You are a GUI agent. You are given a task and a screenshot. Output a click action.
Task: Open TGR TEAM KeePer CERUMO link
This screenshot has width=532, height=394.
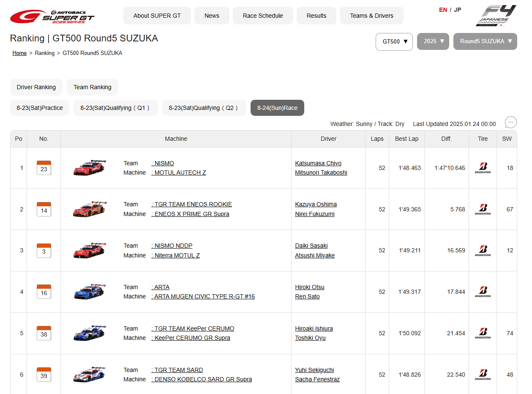193,328
